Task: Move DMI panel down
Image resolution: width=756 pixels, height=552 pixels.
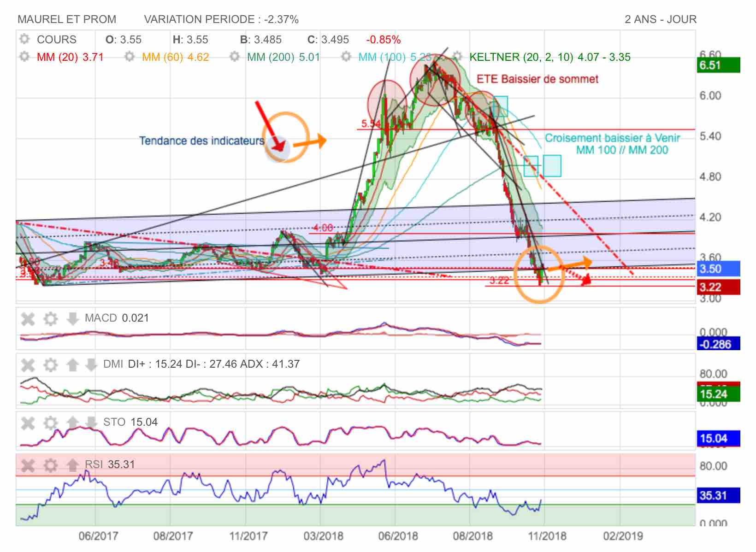Action: 91,365
